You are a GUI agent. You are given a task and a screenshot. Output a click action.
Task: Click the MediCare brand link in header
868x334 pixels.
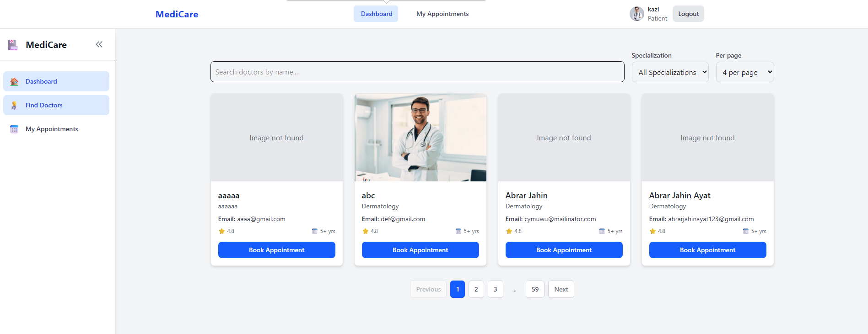177,14
